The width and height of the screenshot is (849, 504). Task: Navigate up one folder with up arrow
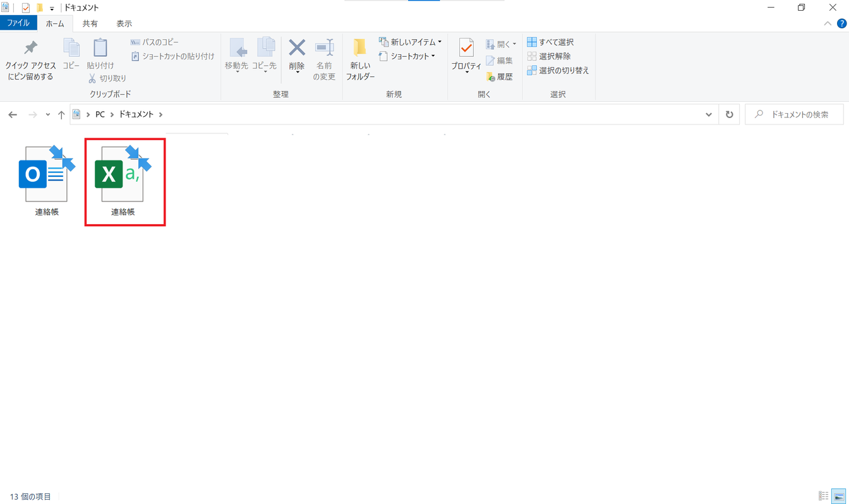61,114
